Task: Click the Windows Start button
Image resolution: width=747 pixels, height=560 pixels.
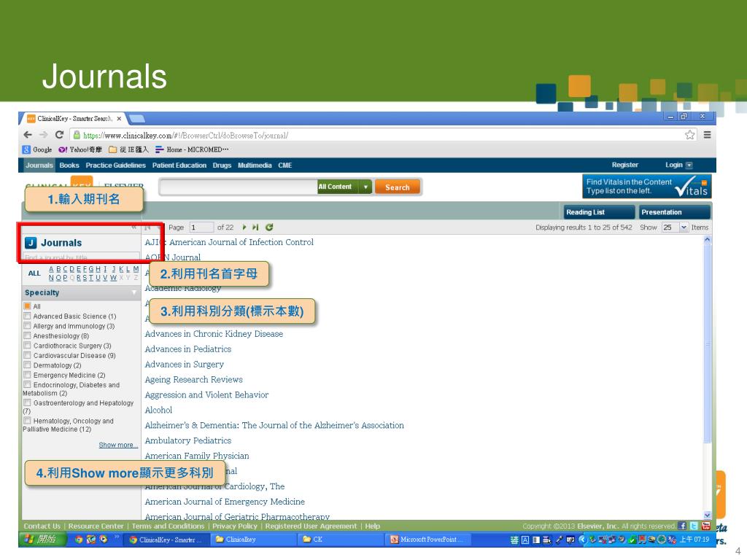Action: 42,540
